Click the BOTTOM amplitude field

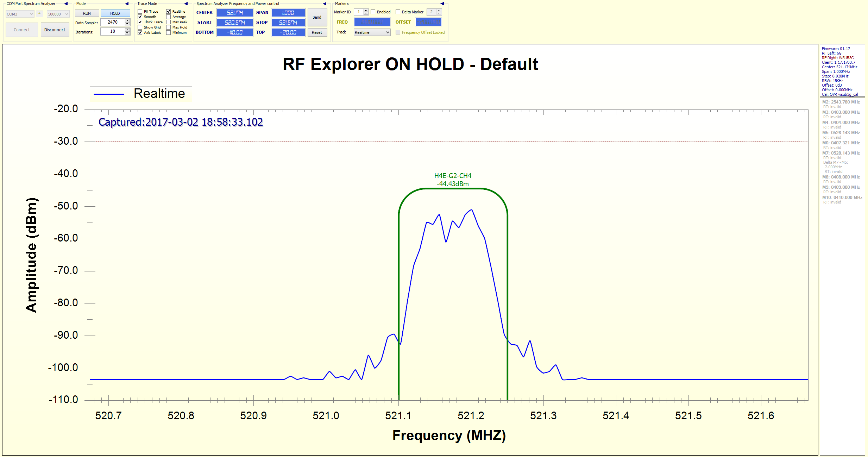coord(235,32)
